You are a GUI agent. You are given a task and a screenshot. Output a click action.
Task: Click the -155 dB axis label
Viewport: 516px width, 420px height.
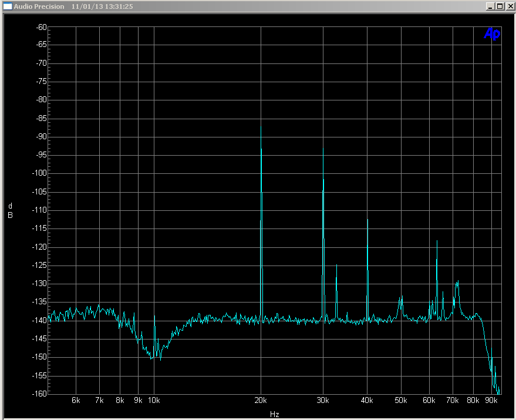tap(39, 375)
